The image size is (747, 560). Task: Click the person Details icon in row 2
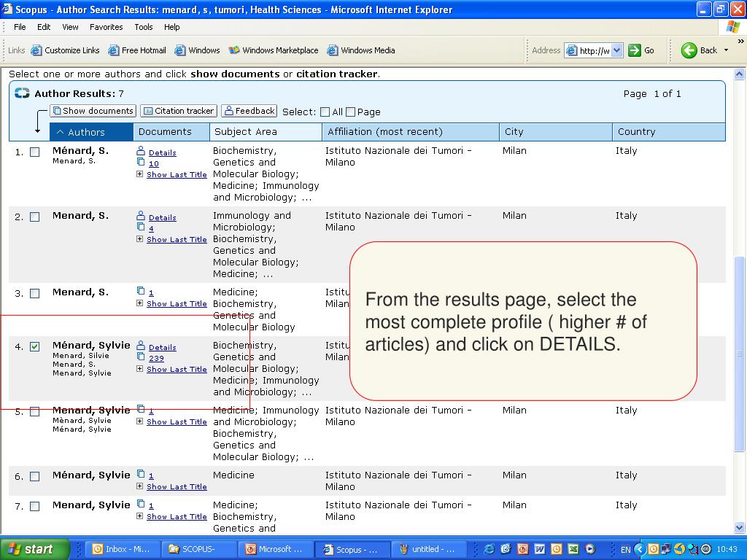pos(141,216)
